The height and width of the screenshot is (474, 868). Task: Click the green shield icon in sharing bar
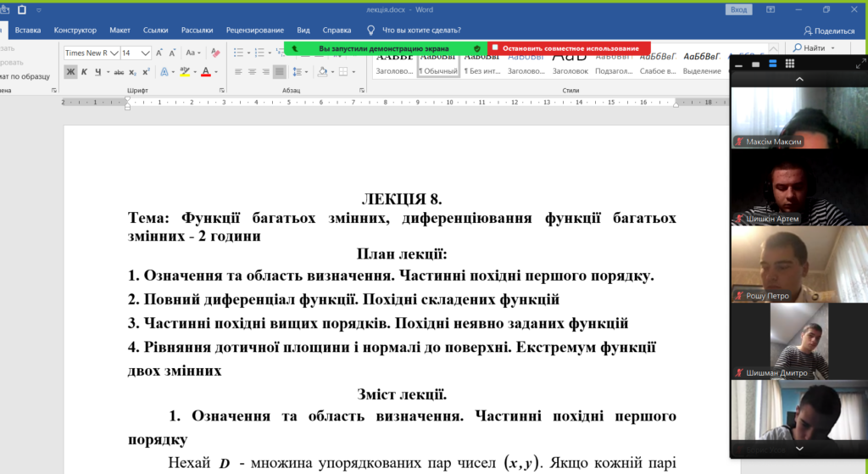[x=477, y=48]
